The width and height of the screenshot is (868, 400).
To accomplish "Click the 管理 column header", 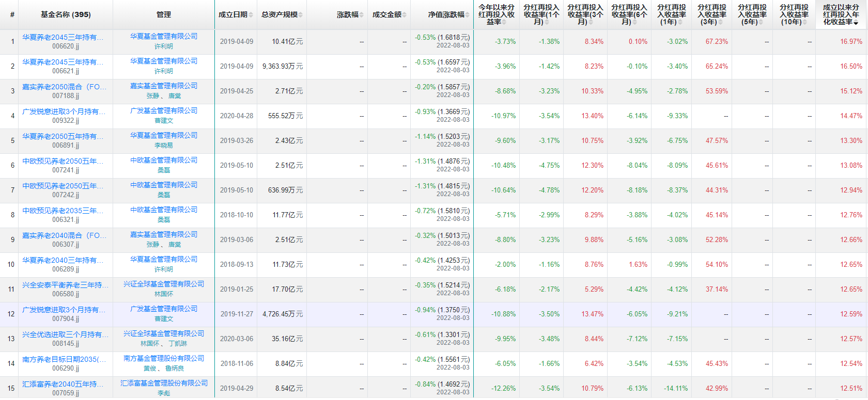I will point(164,15).
